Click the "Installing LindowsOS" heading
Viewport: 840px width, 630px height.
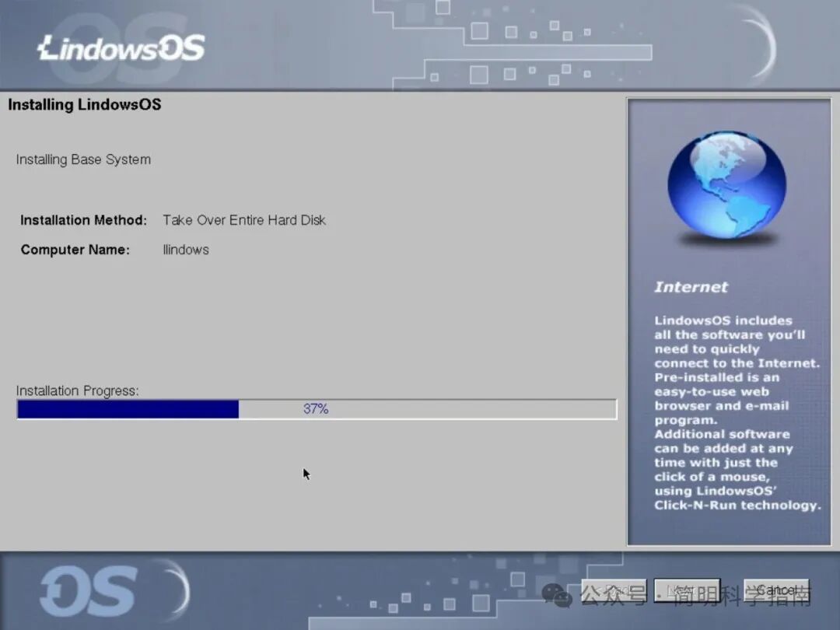click(85, 104)
